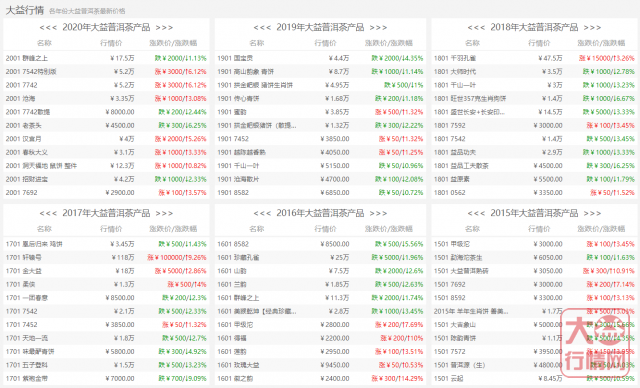640x388 pixels.
Task: Select the '1601 甲级沱' row
Action: click(320, 325)
